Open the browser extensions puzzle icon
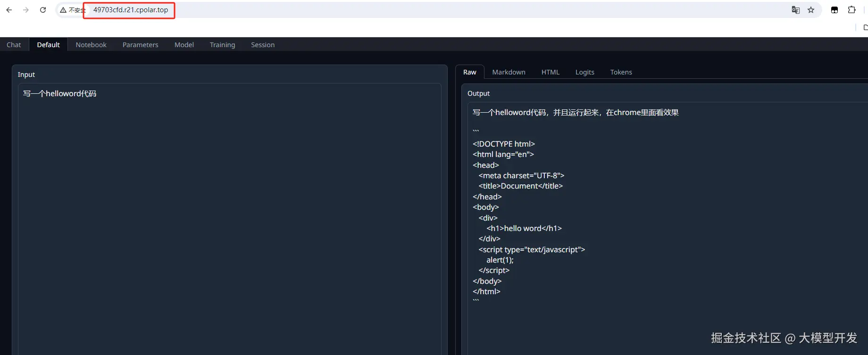 coord(851,10)
